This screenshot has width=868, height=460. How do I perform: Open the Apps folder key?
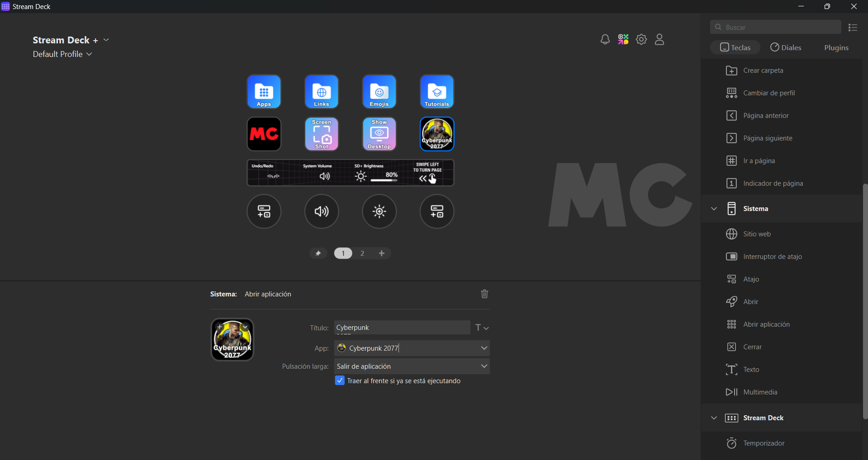pyautogui.click(x=264, y=92)
